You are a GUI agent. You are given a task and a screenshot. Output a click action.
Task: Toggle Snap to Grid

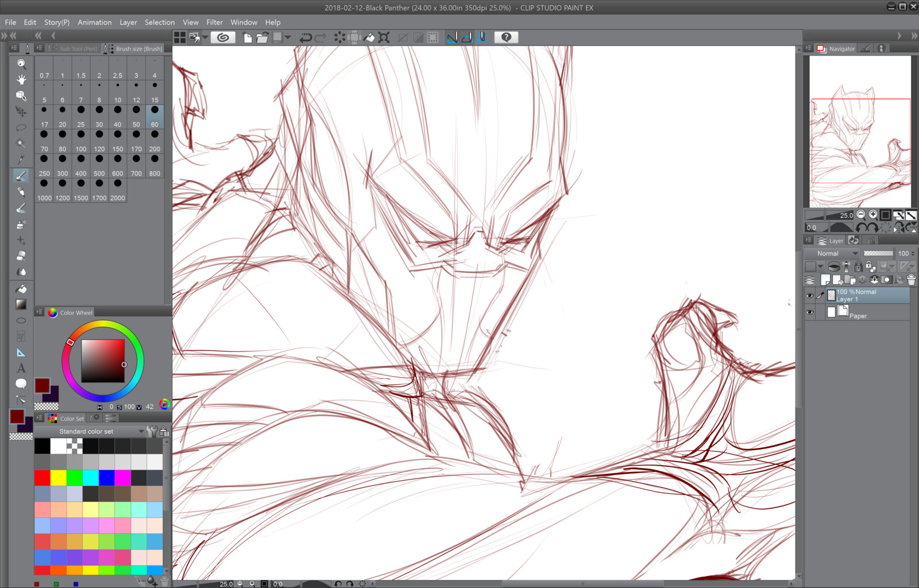coord(482,38)
